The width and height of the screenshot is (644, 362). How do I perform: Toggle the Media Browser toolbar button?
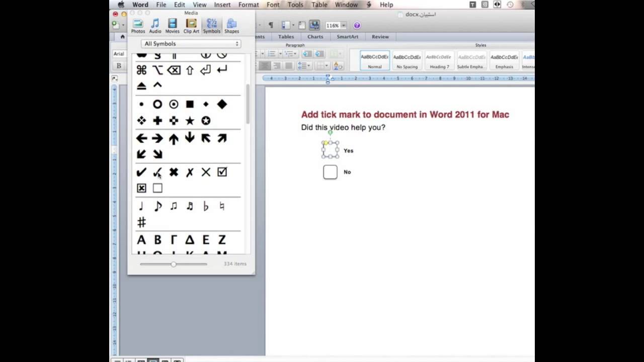point(314,25)
